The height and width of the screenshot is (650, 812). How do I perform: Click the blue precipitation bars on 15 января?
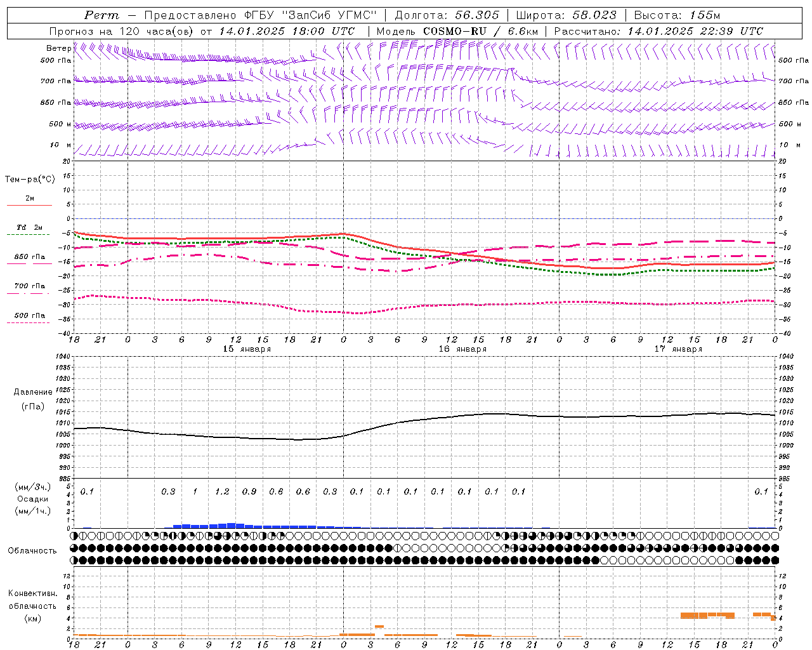[x=266, y=526]
